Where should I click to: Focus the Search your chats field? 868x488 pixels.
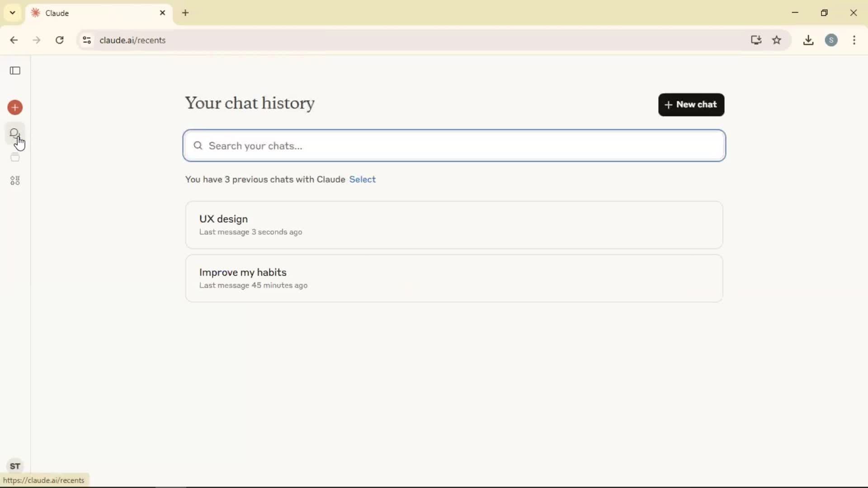click(x=454, y=145)
